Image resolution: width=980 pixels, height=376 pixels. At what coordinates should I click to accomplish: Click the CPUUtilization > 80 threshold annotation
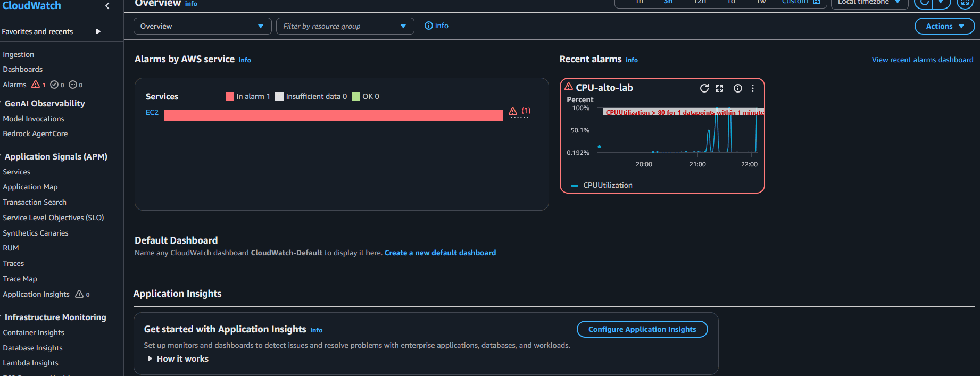(684, 112)
